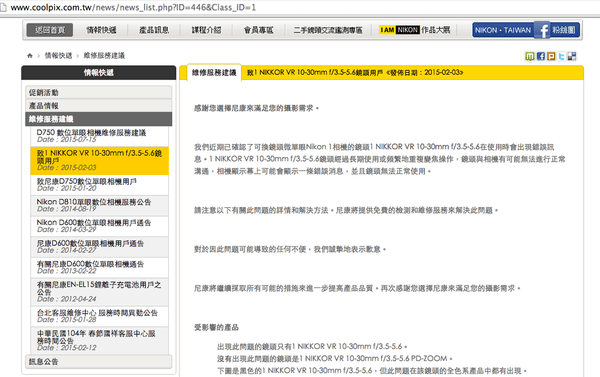The width and height of the screenshot is (600, 377).
Task: Open the 情報快遞 navigation menu
Action: pos(101,30)
